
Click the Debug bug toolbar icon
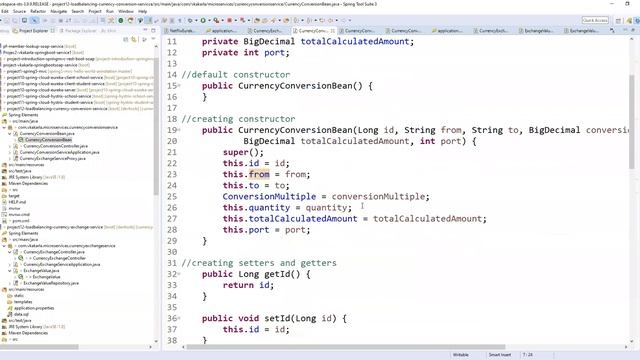(x=190, y=20)
